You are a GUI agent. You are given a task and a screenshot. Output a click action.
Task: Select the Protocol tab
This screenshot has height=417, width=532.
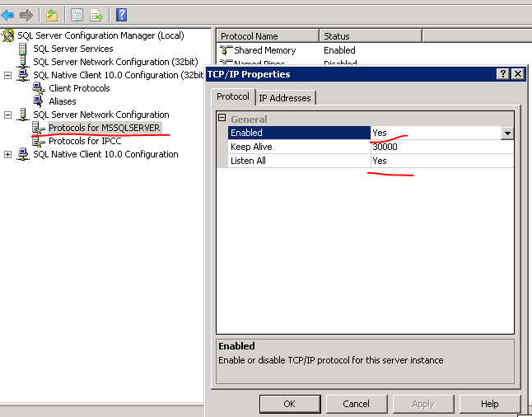233,96
